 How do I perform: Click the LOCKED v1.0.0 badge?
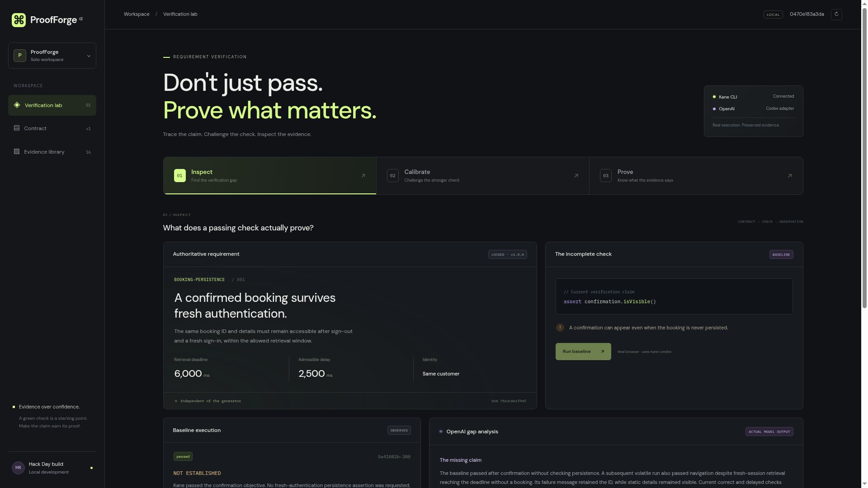click(x=508, y=254)
